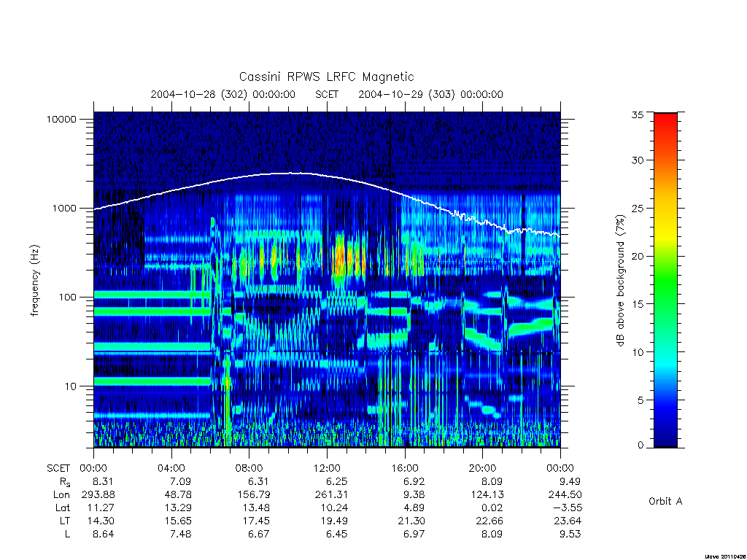
Task: Click the colorbar label 'dB above background (7%)'
Action: coord(620,281)
